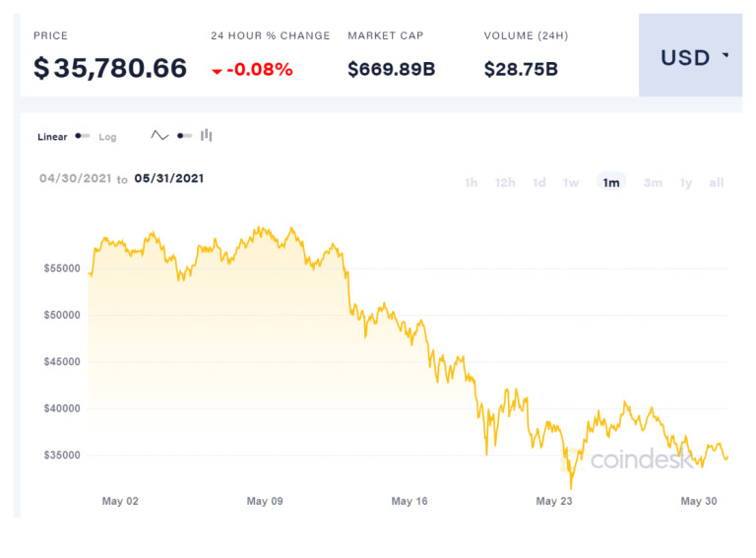Click the USD dropdown arrow
Image resolution: width=756 pixels, height=558 pixels.
pyautogui.click(x=725, y=56)
